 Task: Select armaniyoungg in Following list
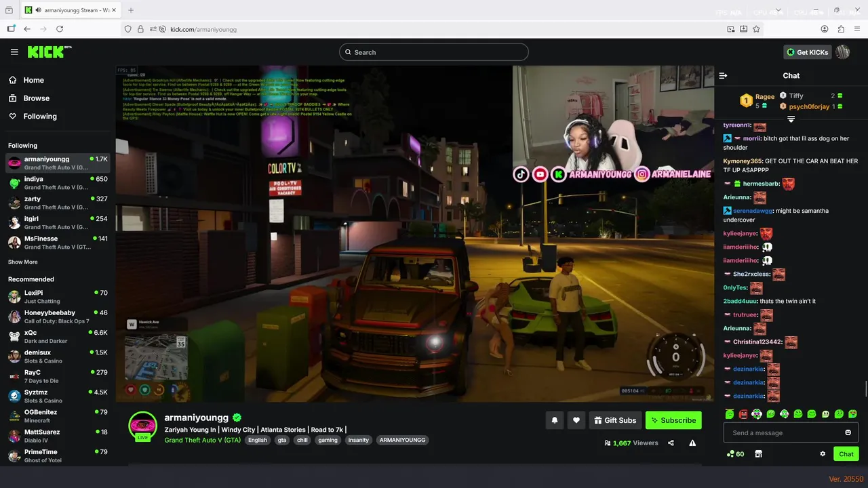(58, 163)
